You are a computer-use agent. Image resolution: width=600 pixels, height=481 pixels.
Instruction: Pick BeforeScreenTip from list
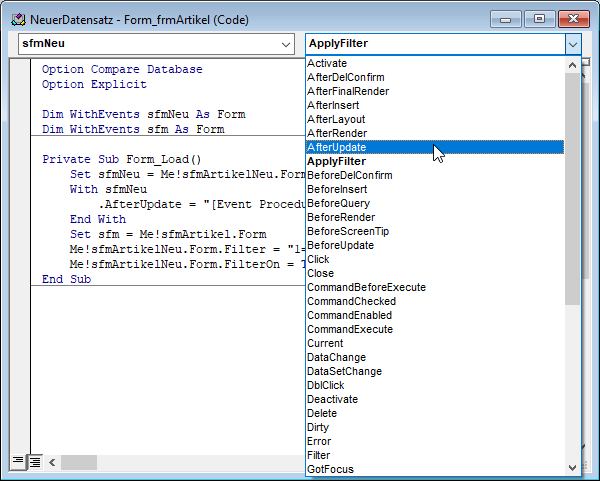pyautogui.click(x=435, y=231)
